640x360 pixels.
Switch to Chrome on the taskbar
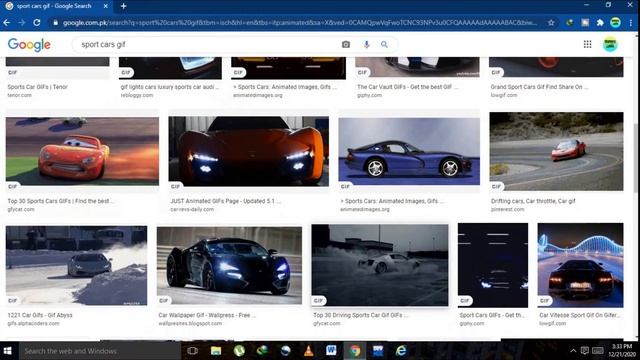pos(355,351)
